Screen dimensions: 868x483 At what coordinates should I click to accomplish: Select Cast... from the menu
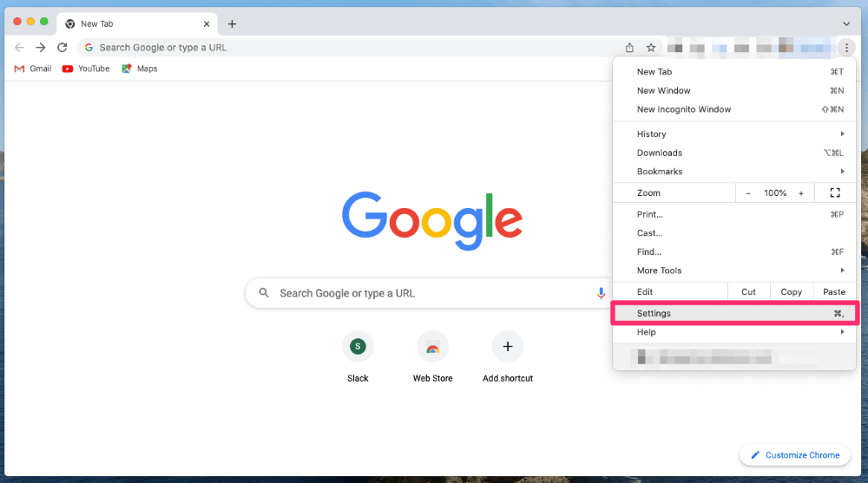click(734, 233)
